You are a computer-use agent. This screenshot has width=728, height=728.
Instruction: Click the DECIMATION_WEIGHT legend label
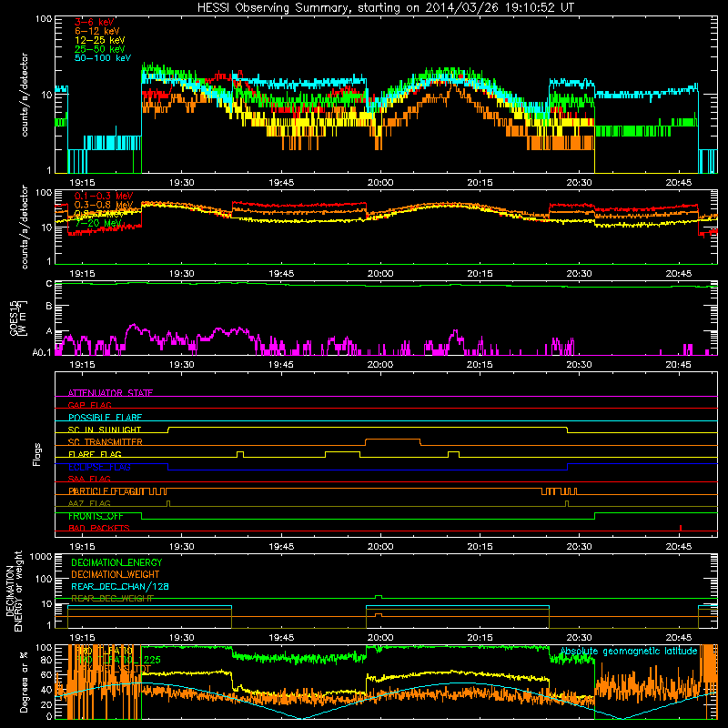116,574
